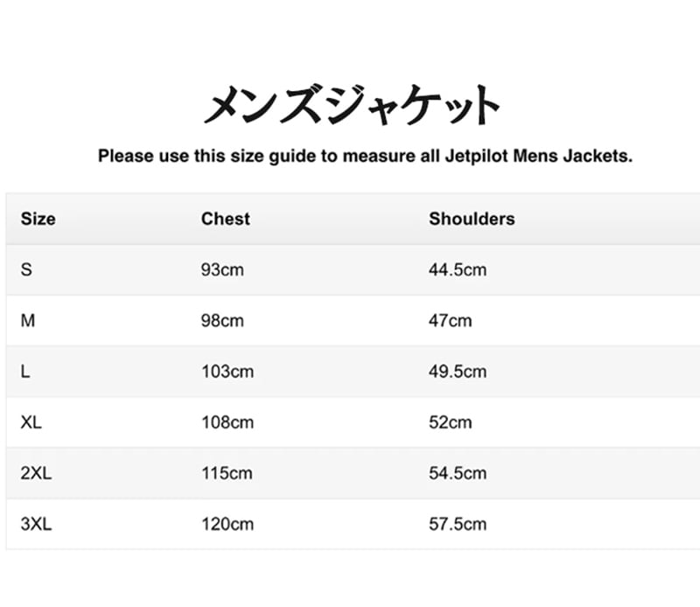Screen dimensions: 700x607
Task: Select the Size column header
Action: point(38,219)
